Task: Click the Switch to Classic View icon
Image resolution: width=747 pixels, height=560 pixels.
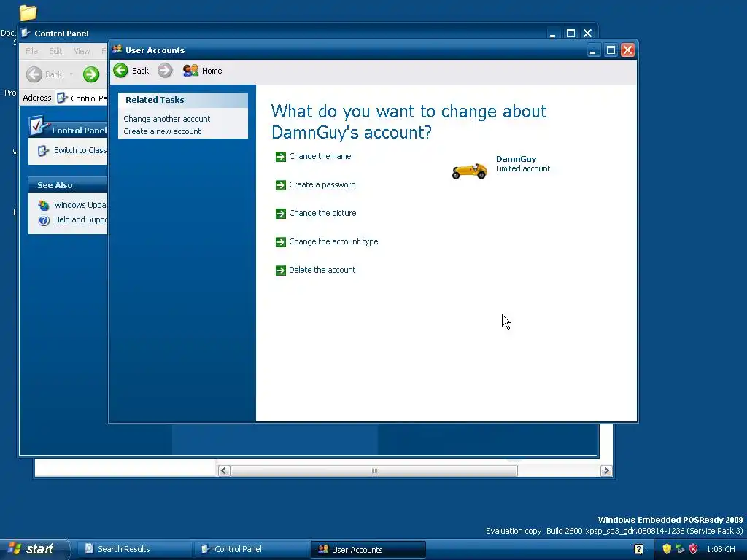Action: pos(43,150)
